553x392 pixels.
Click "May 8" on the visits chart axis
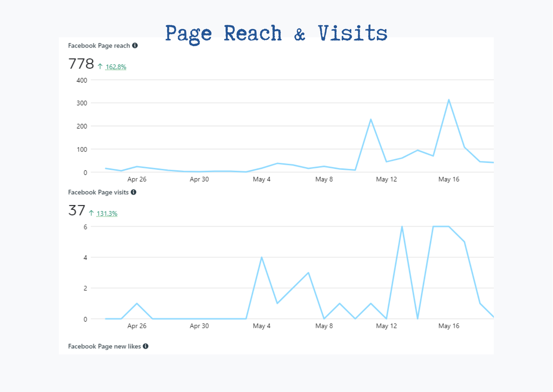324,326
